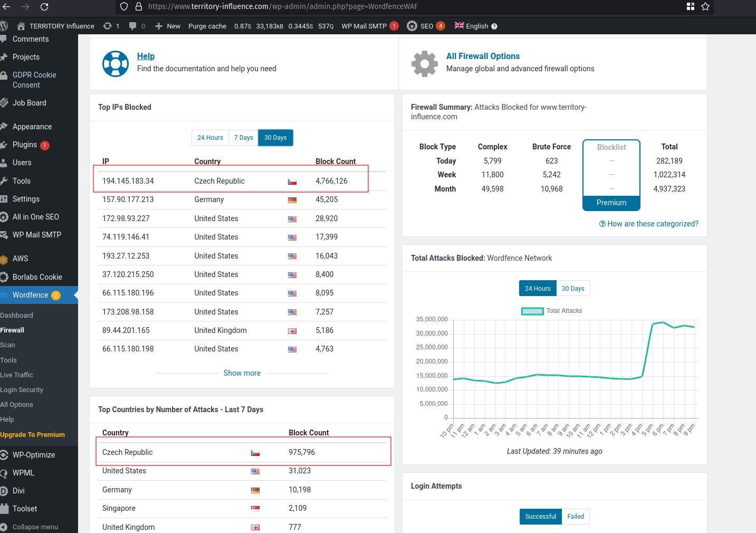Open WP Mail SMTP admin bar item

[370, 26]
